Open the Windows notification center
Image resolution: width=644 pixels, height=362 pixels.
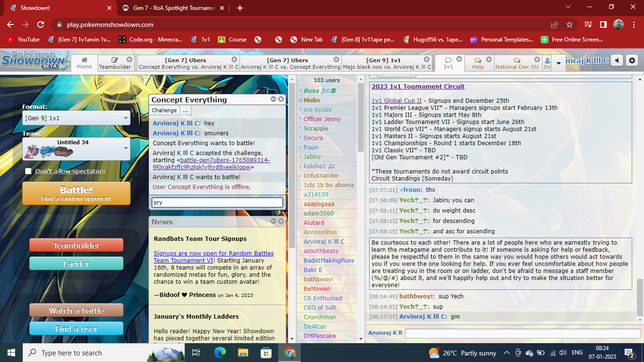point(629,353)
